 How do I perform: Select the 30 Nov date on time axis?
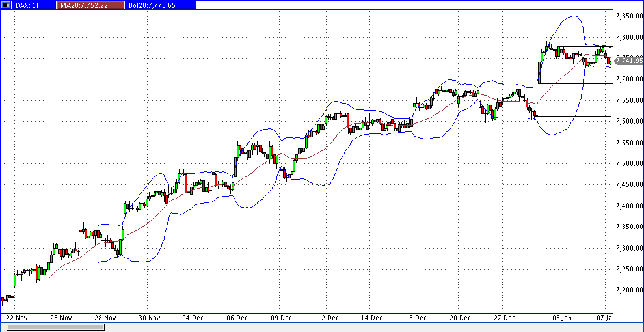coord(150,318)
